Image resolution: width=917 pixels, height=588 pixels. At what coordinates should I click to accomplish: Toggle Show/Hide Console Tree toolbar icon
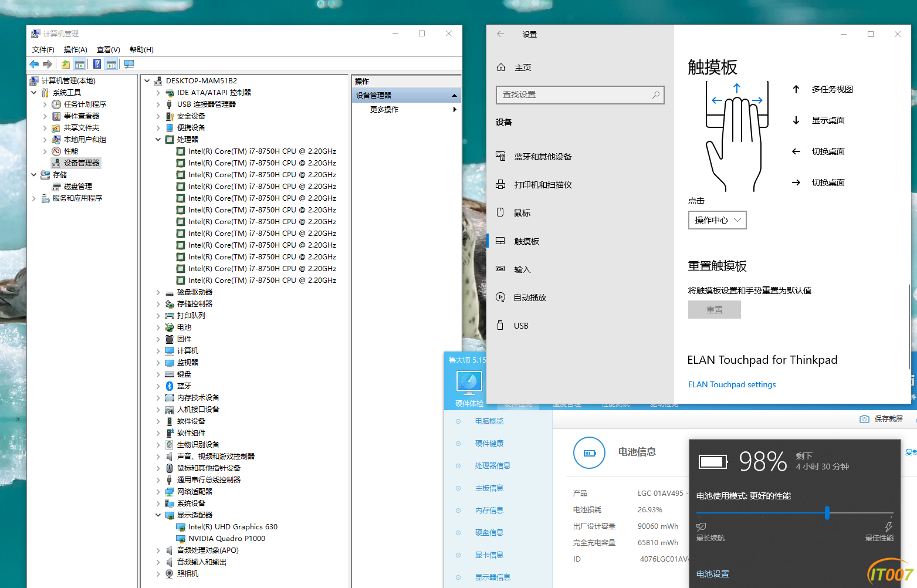(80, 64)
